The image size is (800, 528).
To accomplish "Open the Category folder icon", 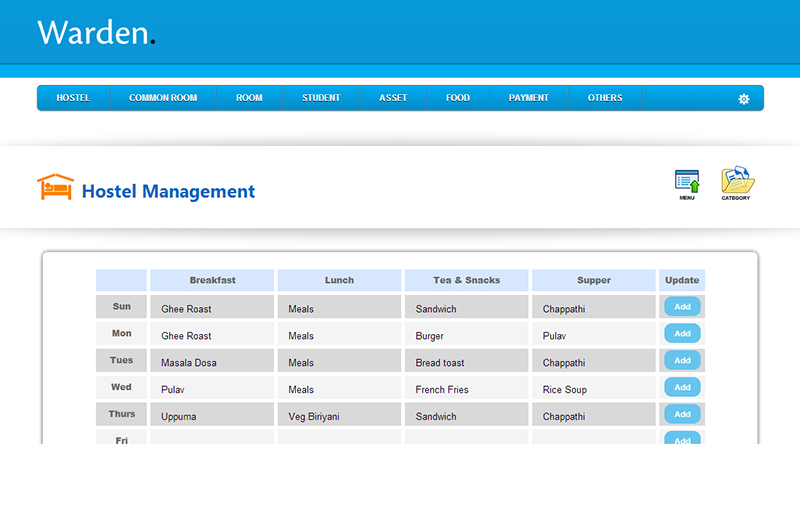I will 737,181.
